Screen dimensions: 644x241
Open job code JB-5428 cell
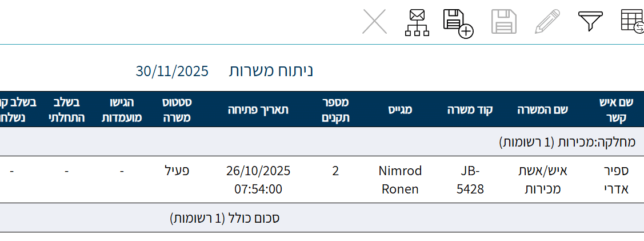click(x=470, y=180)
